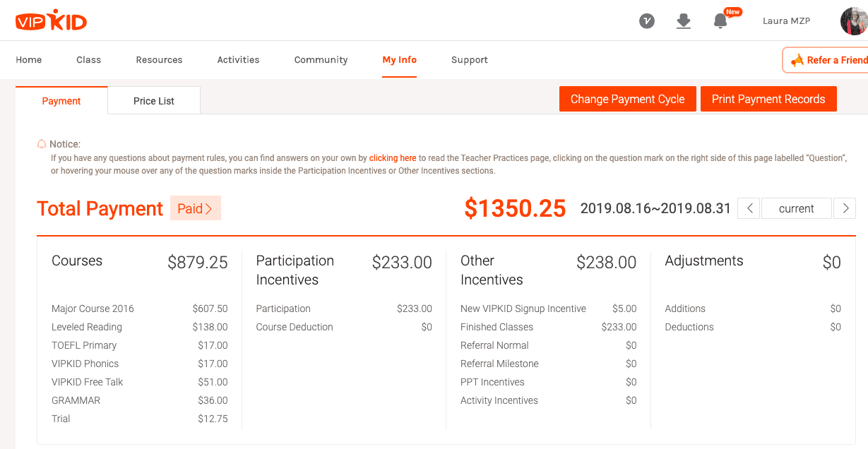Open the Class menu item
The width and height of the screenshot is (868, 449).
(x=89, y=60)
